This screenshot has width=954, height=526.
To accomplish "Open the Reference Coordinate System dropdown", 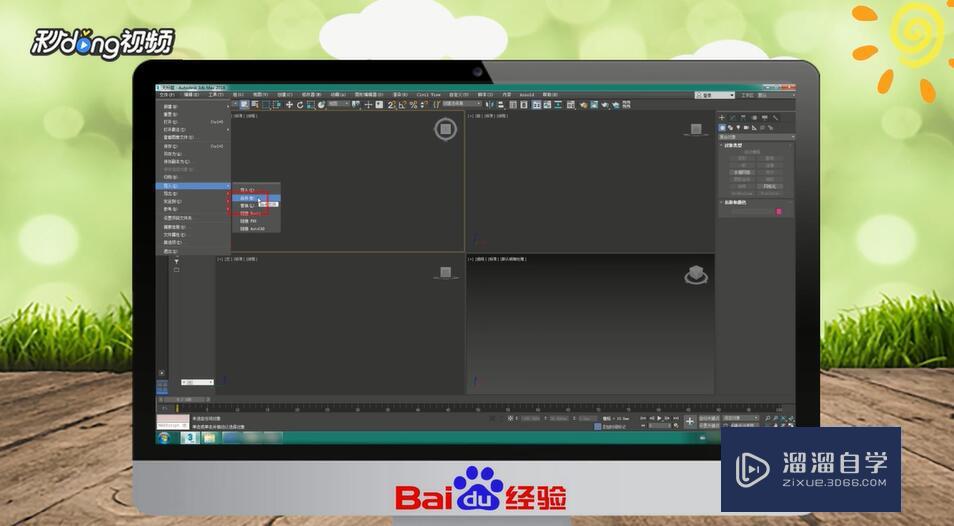I will point(339,105).
